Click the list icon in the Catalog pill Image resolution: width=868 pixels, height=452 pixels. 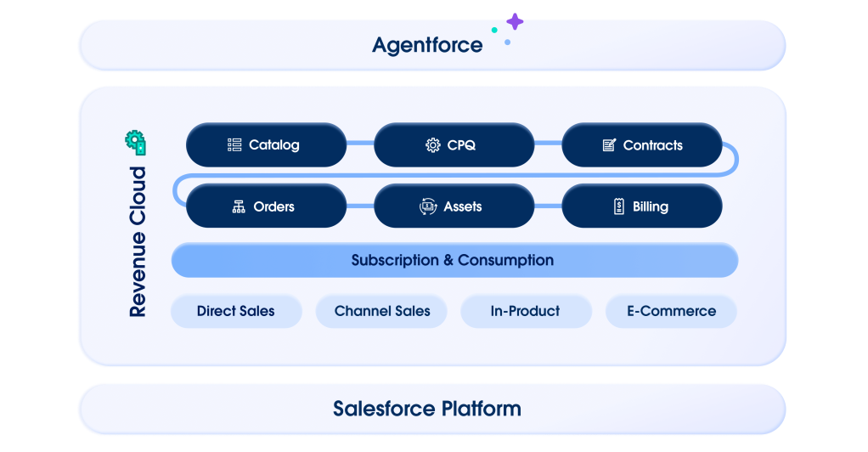(x=234, y=145)
